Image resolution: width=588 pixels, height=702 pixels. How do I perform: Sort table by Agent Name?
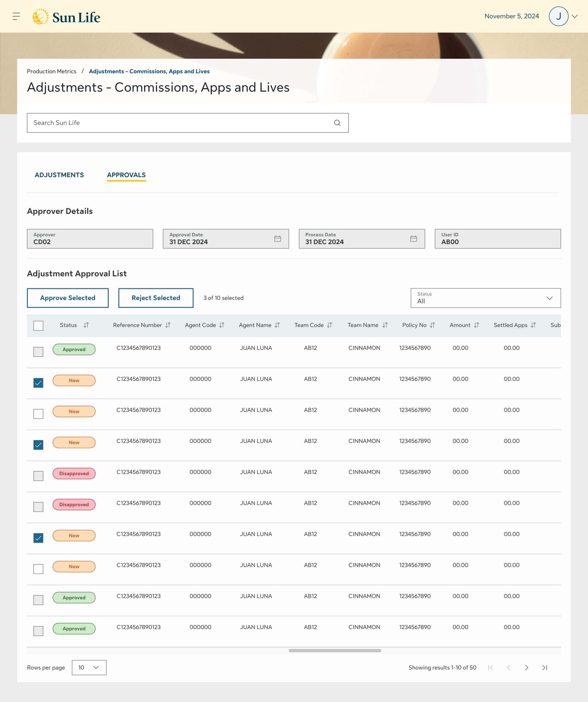pyautogui.click(x=277, y=325)
